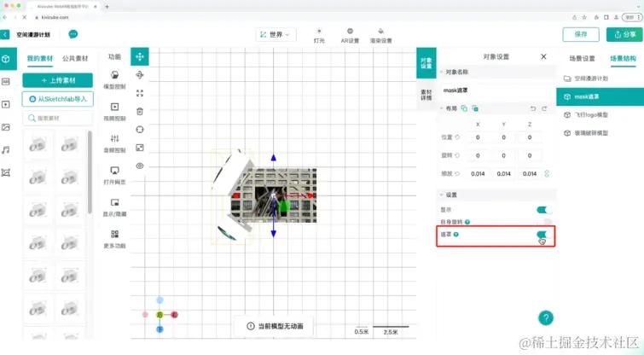Click the 分享 share button

pyautogui.click(x=624, y=34)
